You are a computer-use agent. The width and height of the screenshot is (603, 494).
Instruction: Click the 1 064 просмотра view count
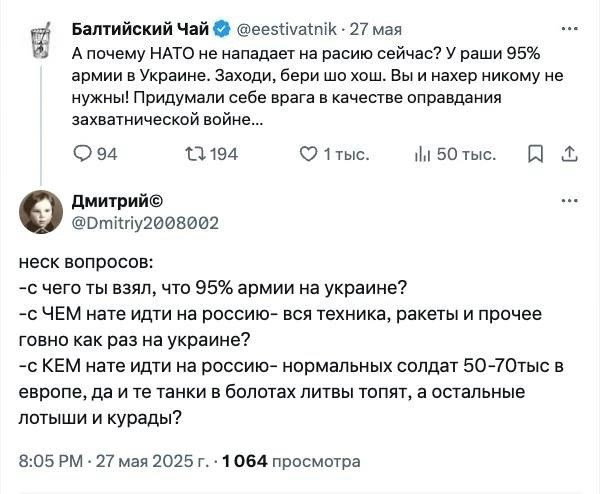(x=291, y=461)
